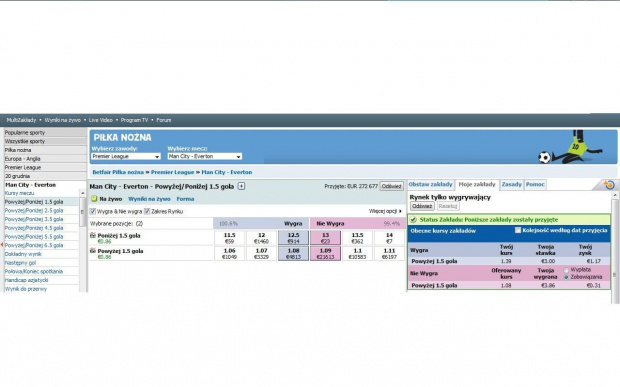Image resolution: width=620 pixels, height=387 pixels.
Task: Open Powyżej/Poniżej 2.5 gola market
Action: point(34,210)
